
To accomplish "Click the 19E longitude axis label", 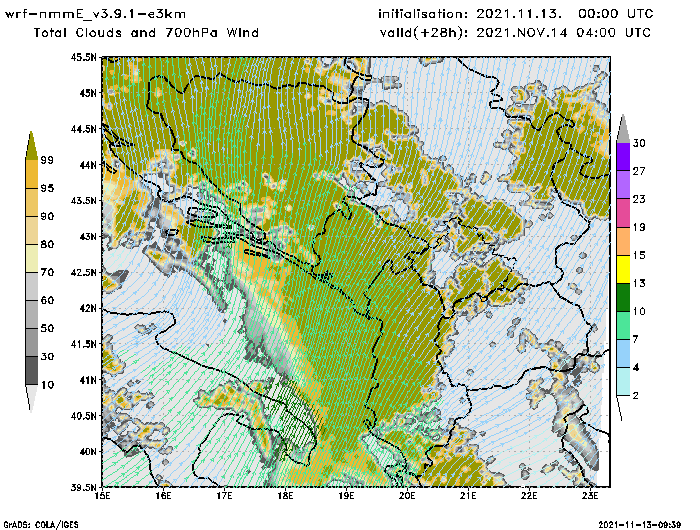I will pyautogui.click(x=346, y=496).
